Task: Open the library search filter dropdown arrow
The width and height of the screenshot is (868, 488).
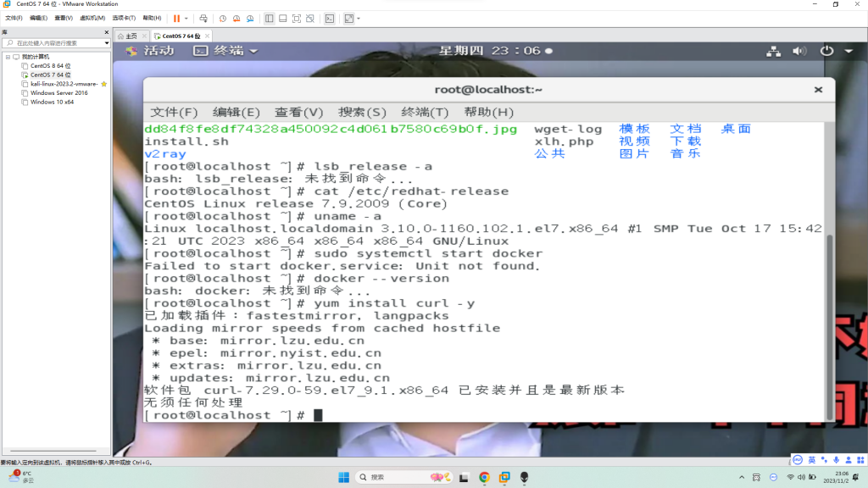Action: 106,42
